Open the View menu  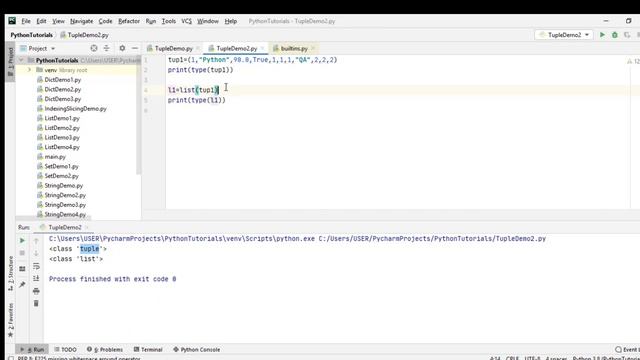coord(58,21)
